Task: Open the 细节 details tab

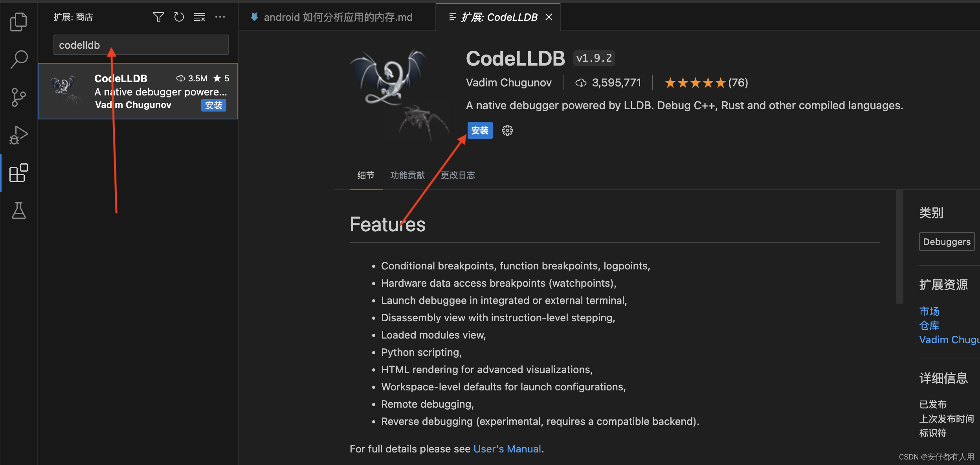Action: tap(365, 175)
